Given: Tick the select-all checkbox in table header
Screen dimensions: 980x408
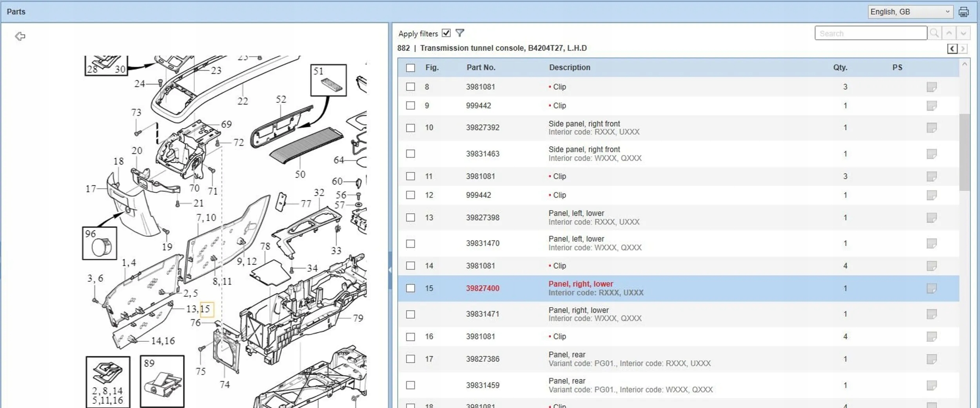Looking at the screenshot, I should click(410, 68).
